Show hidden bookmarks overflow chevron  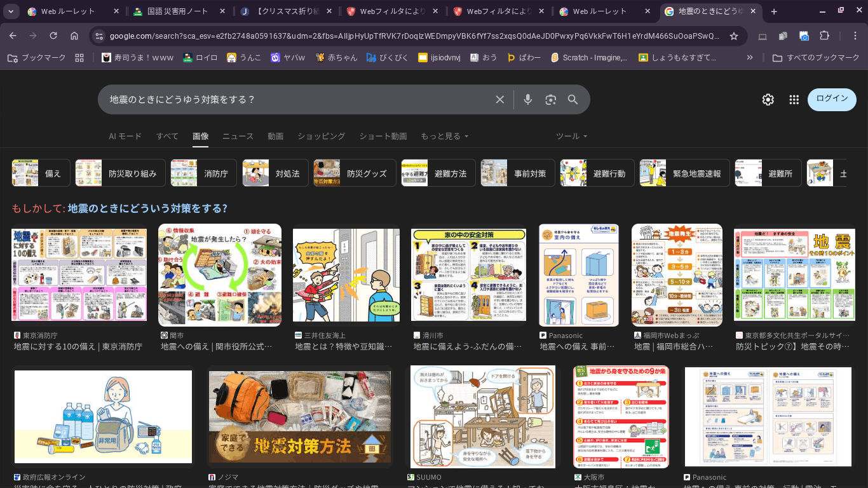coord(750,58)
